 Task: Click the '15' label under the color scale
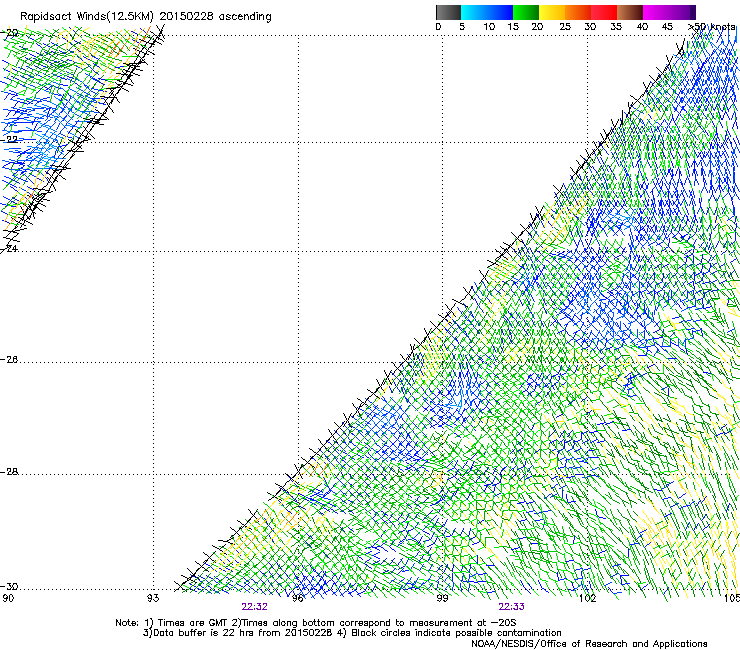tap(513, 27)
